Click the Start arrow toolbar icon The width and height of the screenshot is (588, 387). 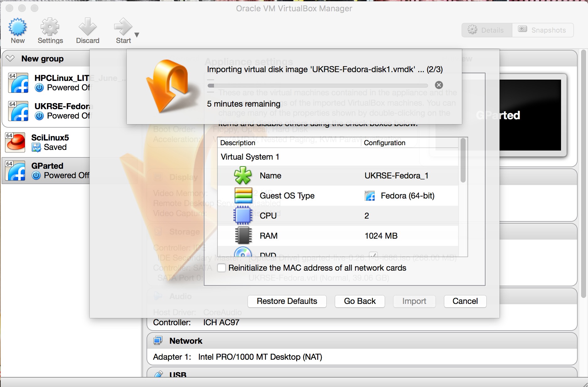[x=123, y=27]
